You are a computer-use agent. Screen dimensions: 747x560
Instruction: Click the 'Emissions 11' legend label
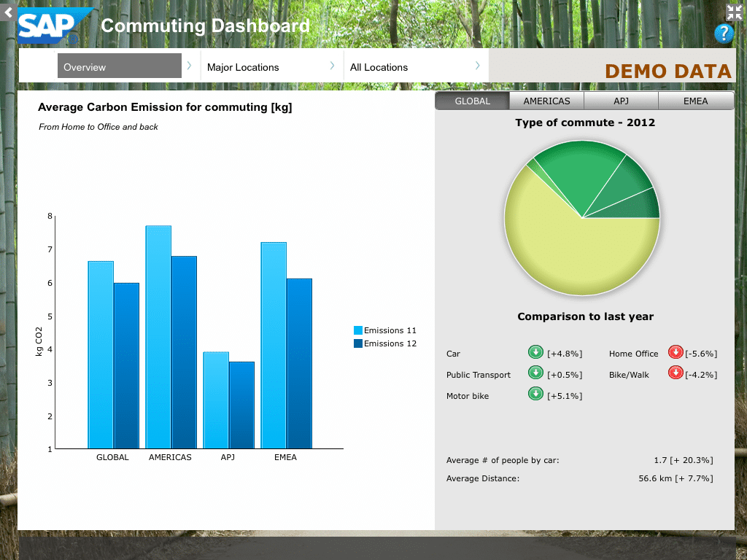click(390, 330)
